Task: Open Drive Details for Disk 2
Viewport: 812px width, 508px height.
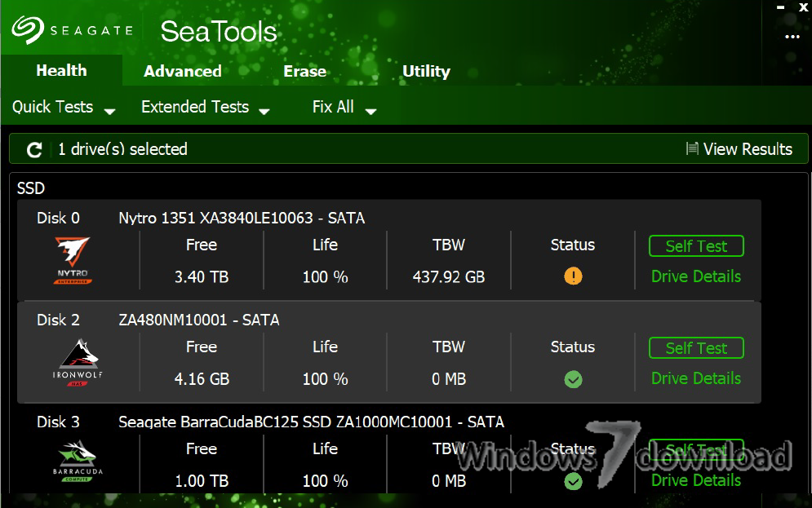Action: (696, 378)
